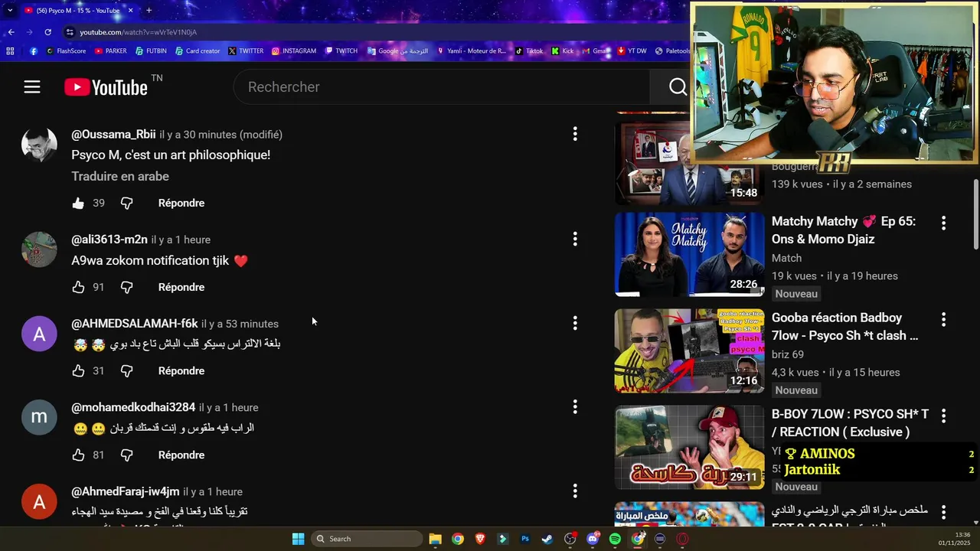
Task: Reply to the @ali3613-m2n comment
Action: pos(181,287)
